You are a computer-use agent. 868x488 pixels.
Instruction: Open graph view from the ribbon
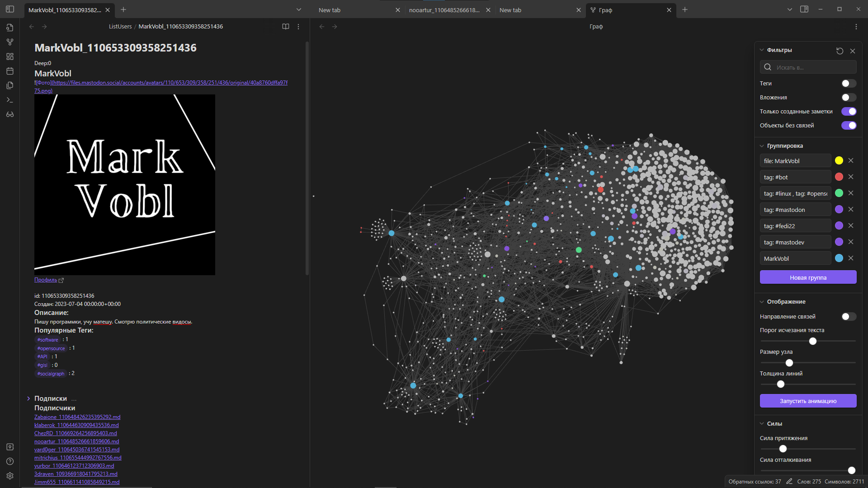point(10,42)
